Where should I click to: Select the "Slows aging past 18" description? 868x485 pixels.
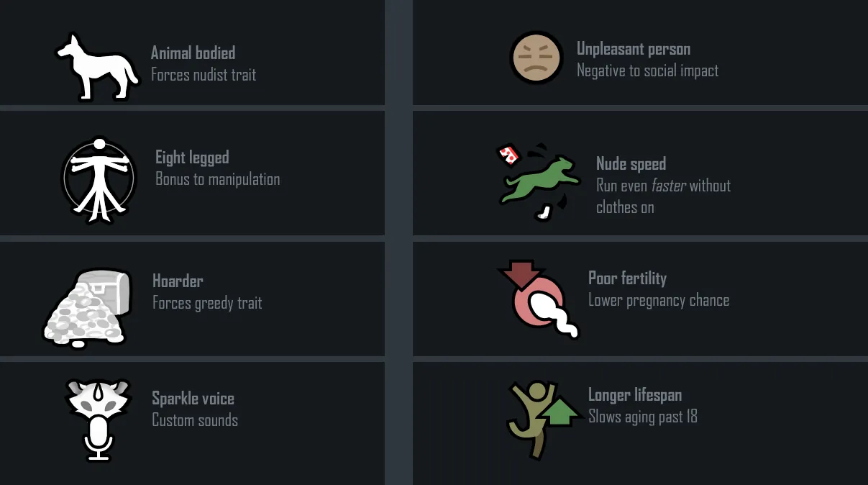pos(642,417)
